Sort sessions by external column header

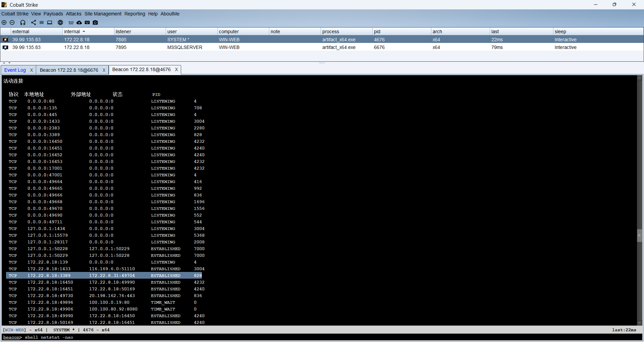click(x=37, y=32)
